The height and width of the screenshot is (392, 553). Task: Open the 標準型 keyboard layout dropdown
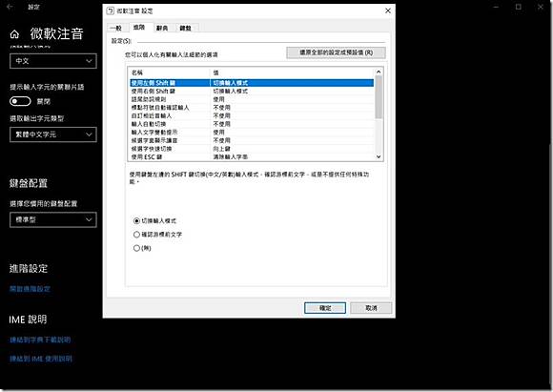pos(53,219)
